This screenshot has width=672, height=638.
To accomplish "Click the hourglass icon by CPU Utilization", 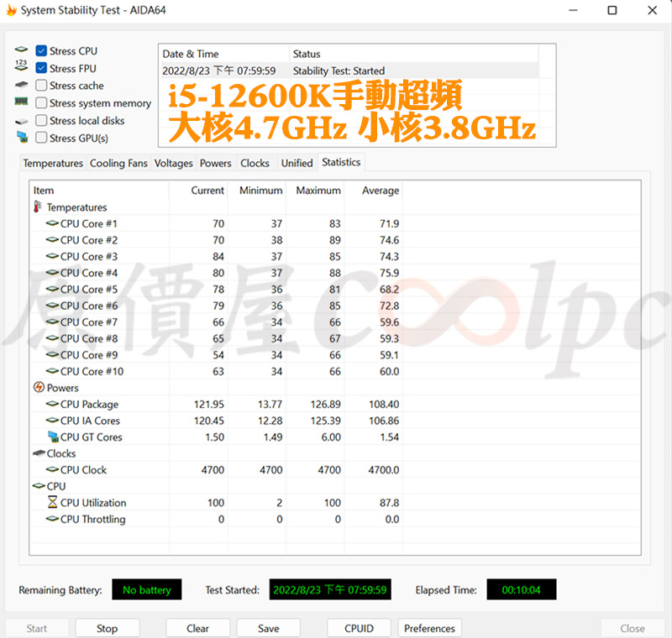I will pyautogui.click(x=52, y=502).
